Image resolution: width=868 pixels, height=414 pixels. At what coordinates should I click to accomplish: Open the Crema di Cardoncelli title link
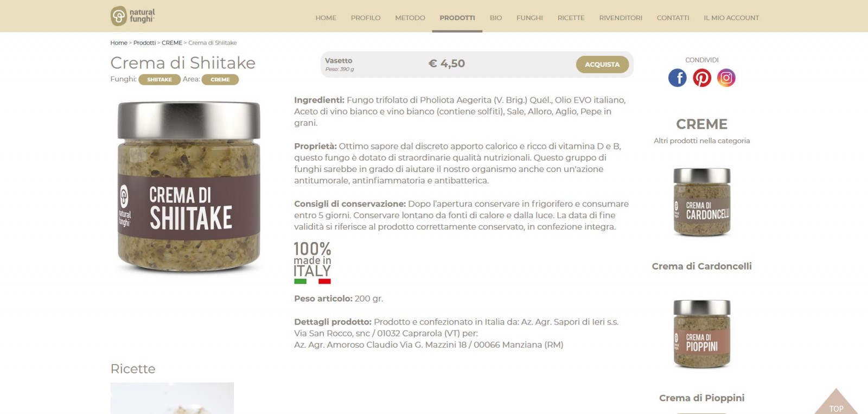[702, 266]
